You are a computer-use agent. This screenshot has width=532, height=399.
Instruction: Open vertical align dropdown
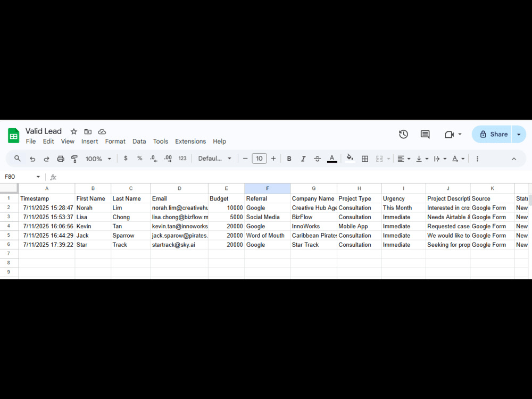click(x=422, y=159)
